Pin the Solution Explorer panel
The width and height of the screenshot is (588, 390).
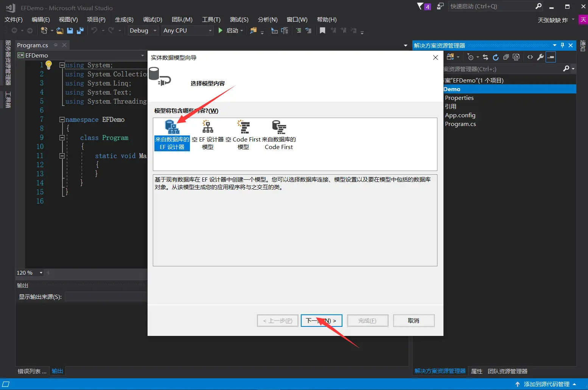pos(563,45)
